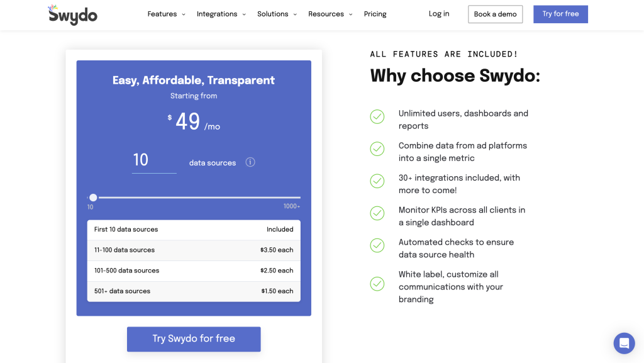Image resolution: width=644 pixels, height=363 pixels.
Task: Expand the Integrations navigation dropdown
Action: click(x=221, y=13)
